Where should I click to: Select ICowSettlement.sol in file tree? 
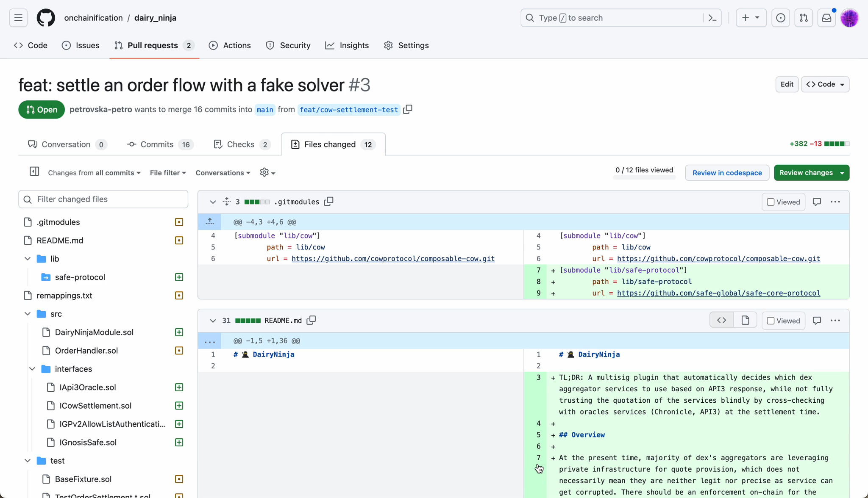95,405
